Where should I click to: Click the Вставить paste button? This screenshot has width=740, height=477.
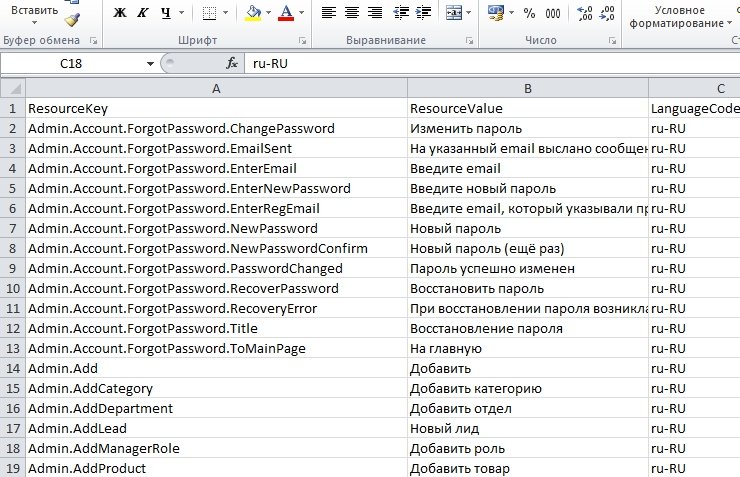tap(34, 9)
